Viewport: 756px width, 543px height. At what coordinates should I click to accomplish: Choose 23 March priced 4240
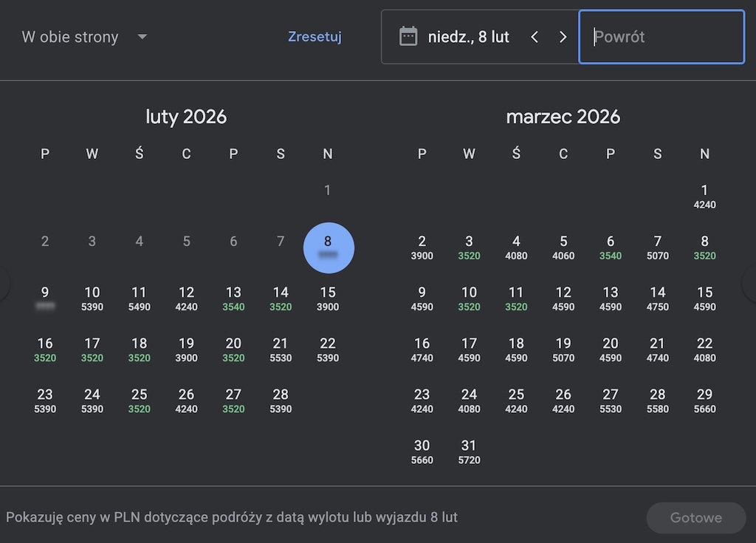tap(422, 401)
